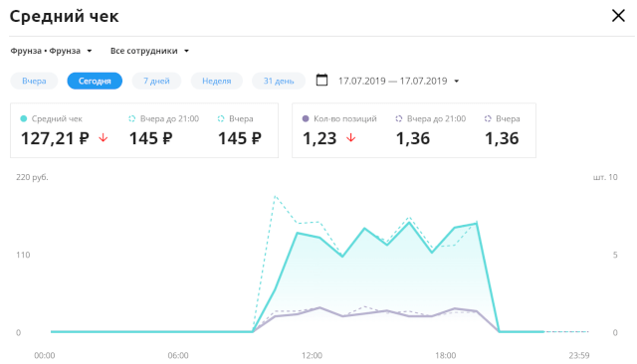
Task: Click the 220 руб. axis label
Action: pyautogui.click(x=32, y=177)
